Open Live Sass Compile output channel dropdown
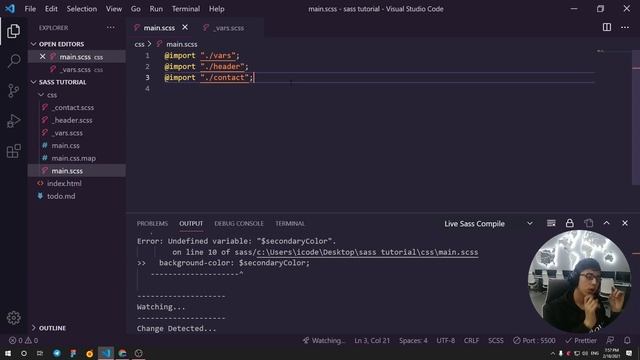Image resolution: width=640 pixels, height=360 pixels. point(489,224)
